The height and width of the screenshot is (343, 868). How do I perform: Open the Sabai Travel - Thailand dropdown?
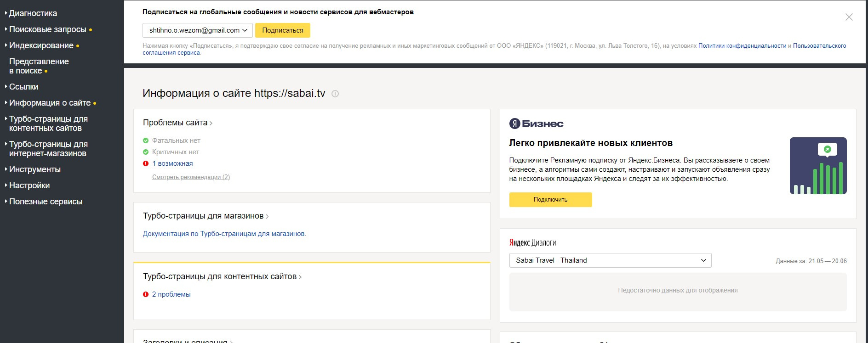point(610,260)
